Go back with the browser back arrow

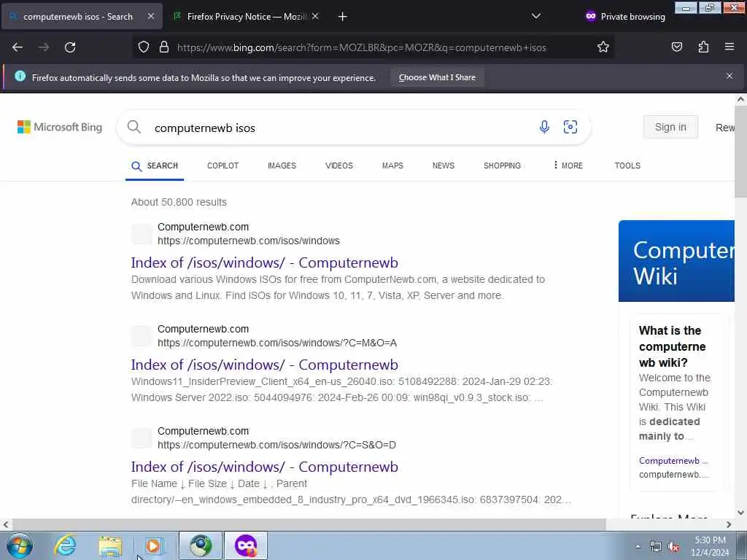(18, 47)
